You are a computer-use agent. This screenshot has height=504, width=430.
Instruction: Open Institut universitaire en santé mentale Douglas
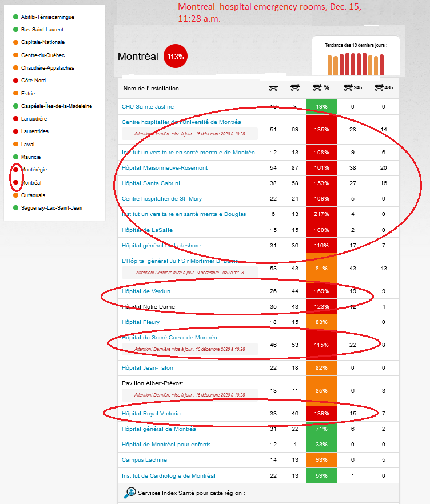click(184, 214)
